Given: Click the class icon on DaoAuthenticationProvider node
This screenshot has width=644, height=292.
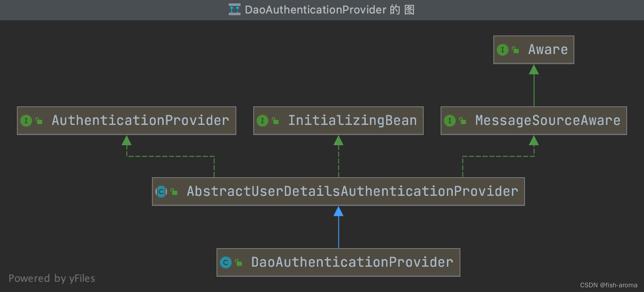Looking at the screenshot, I should coord(226,263).
